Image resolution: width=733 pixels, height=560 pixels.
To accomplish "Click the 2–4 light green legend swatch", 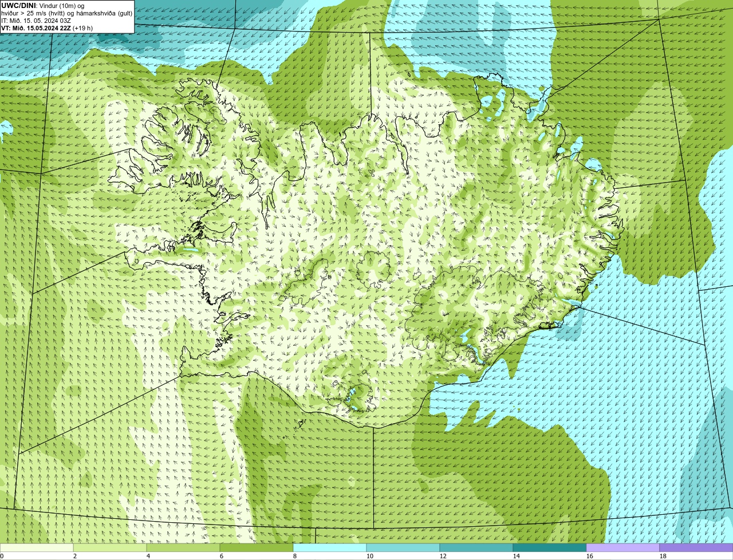I will point(110,548).
